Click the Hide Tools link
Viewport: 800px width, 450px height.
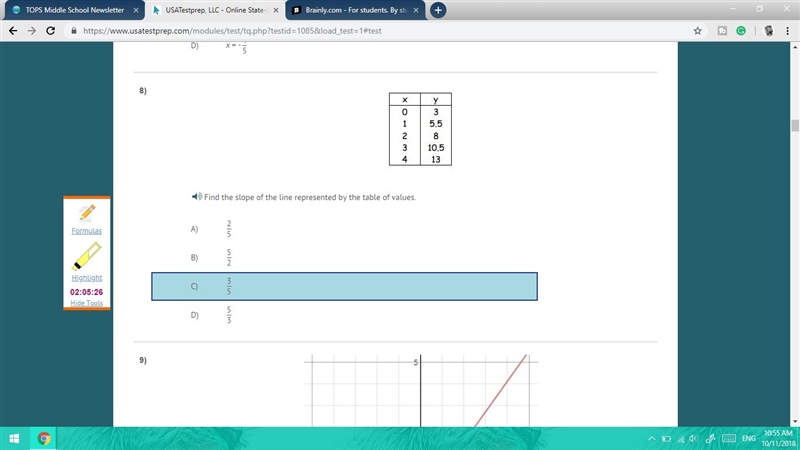86,303
